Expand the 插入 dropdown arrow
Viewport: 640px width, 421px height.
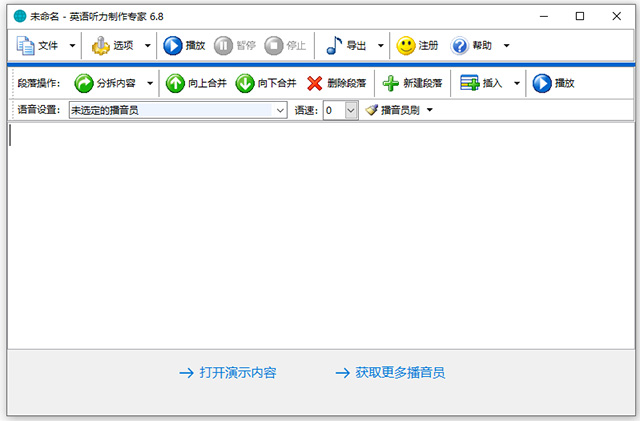pos(517,83)
